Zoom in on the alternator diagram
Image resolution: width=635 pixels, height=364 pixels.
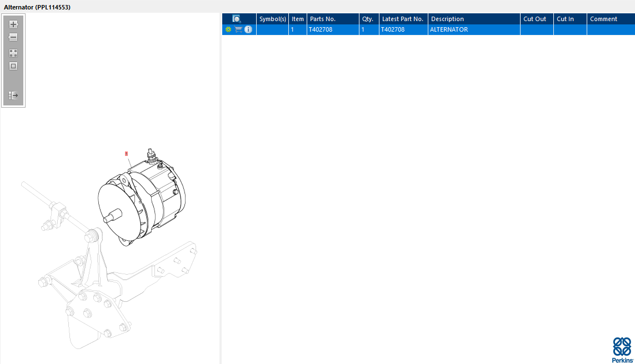click(x=13, y=24)
